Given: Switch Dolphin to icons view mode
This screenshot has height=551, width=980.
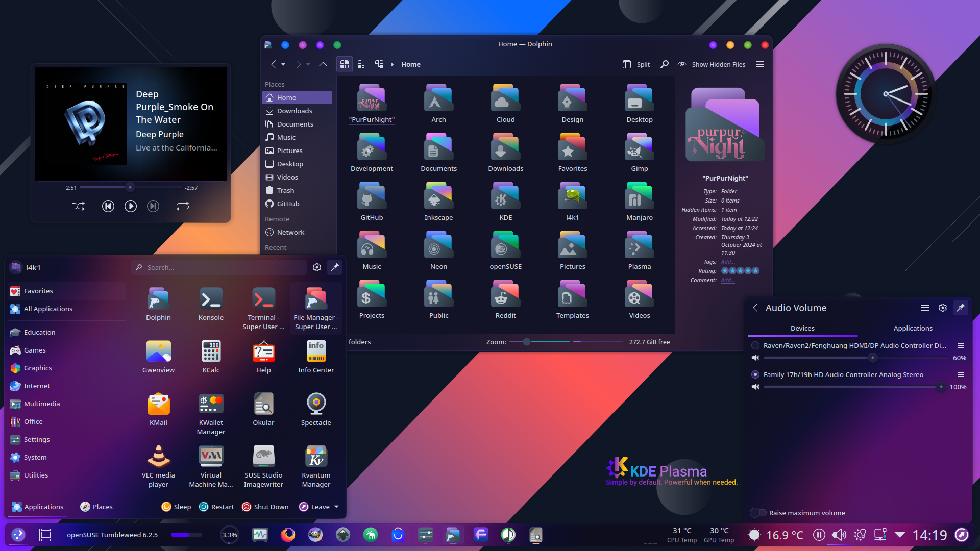Looking at the screenshot, I should (345, 64).
